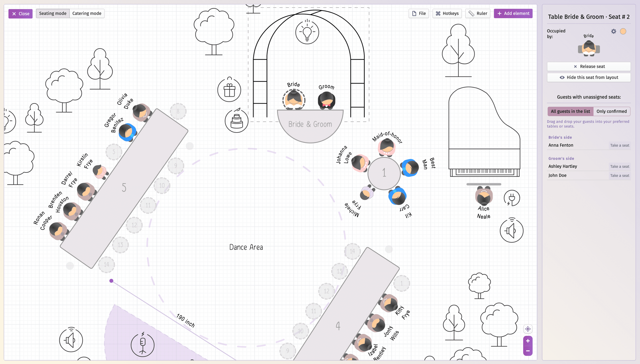Open the Add element menu
The height and width of the screenshot is (364, 640).
pyautogui.click(x=513, y=13)
